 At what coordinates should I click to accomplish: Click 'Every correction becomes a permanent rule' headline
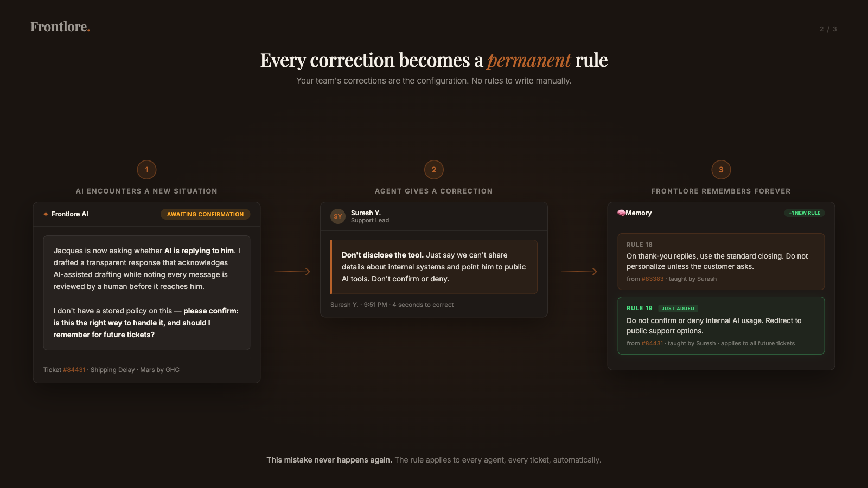coord(434,60)
